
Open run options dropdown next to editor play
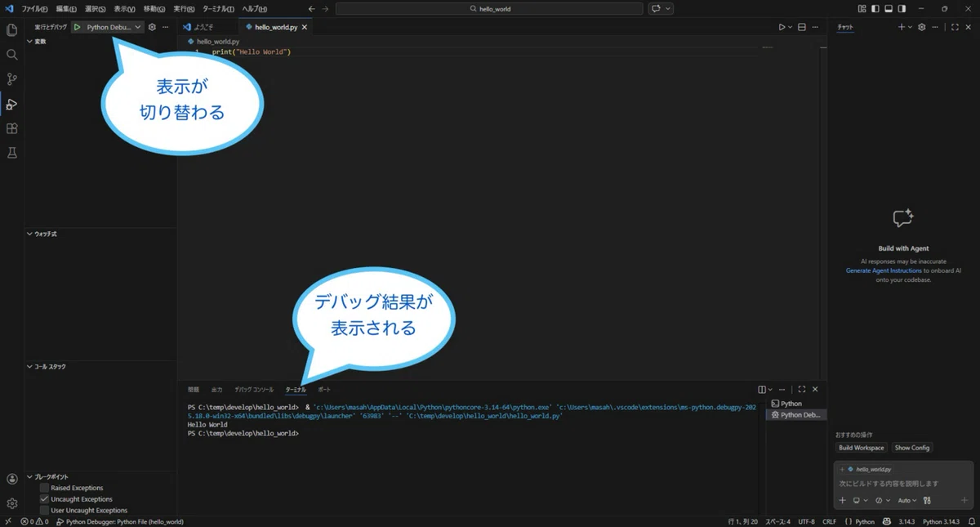pos(790,27)
